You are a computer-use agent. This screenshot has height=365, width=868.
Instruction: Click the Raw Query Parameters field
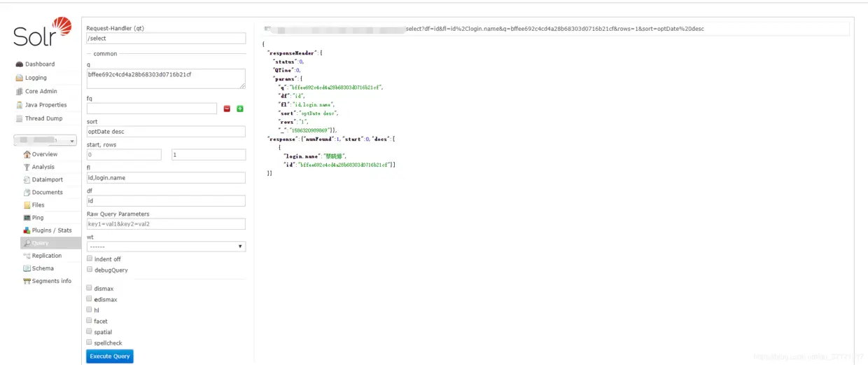point(166,224)
